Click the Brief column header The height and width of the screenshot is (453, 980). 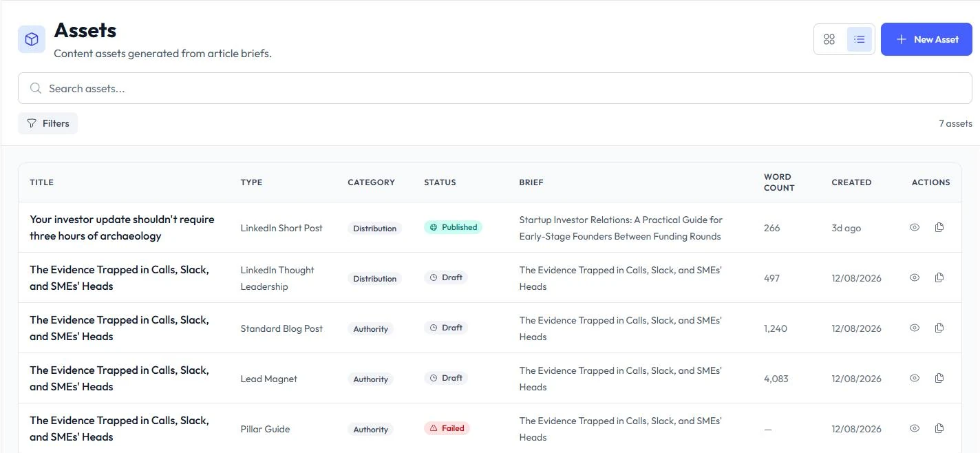(x=531, y=182)
